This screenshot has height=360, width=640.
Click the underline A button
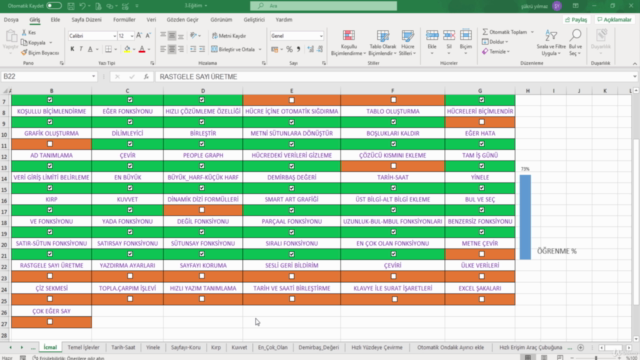[90, 49]
